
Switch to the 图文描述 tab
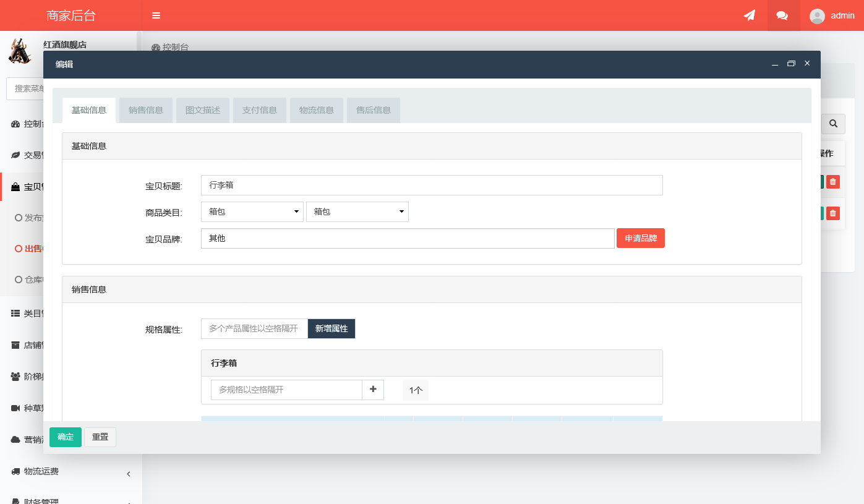(203, 110)
